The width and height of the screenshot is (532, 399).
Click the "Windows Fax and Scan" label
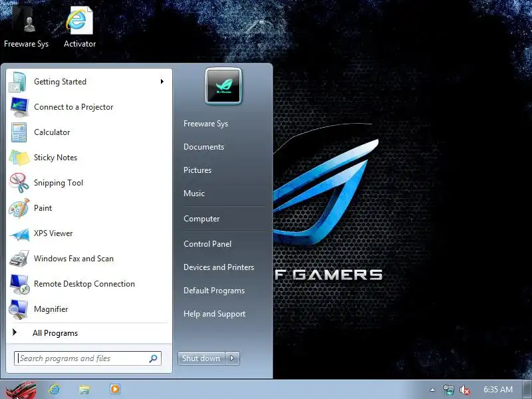coord(74,259)
